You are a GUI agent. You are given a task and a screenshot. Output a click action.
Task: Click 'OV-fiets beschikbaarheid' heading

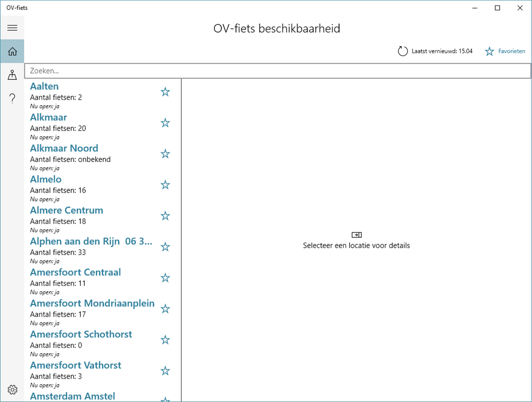tap(276, 28)
